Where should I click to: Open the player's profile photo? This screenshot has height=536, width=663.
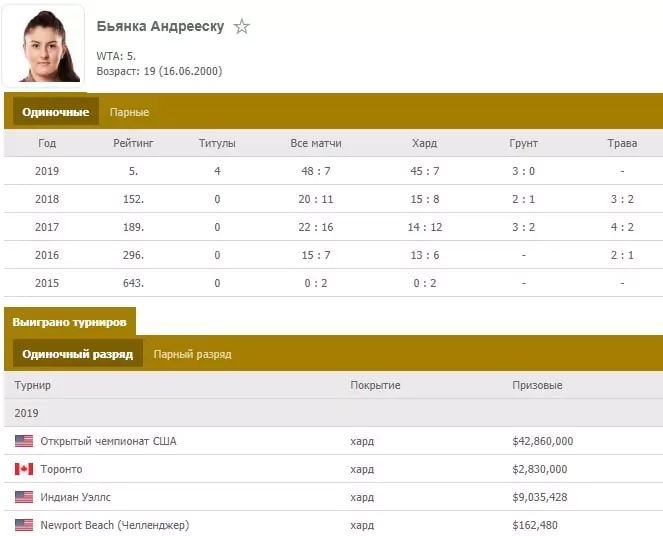(x=44, y=46)
